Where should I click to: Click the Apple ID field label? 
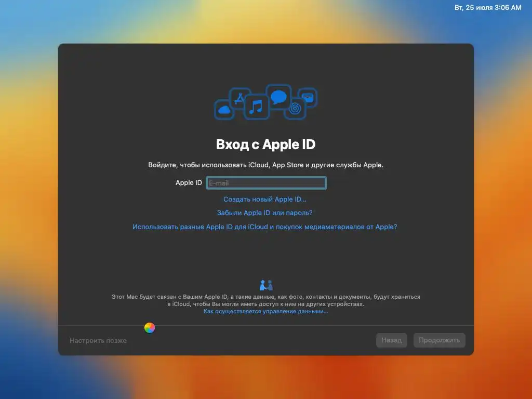pos(189,182)
